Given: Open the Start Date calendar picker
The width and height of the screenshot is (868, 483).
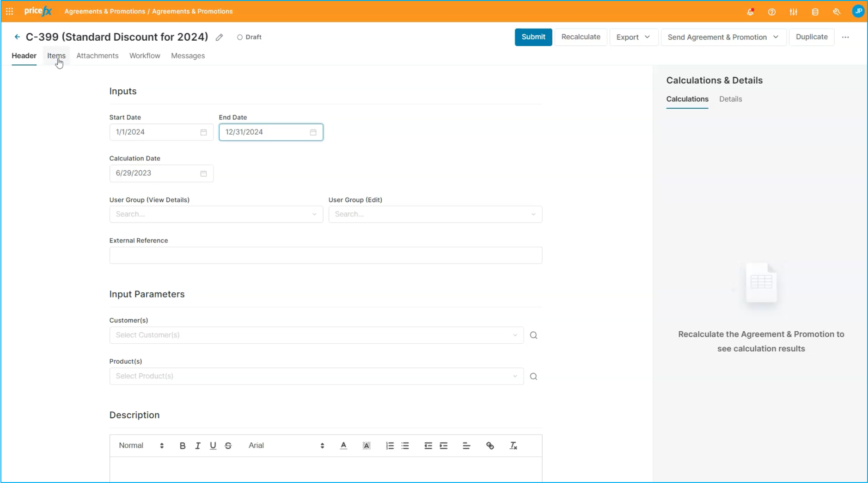Looking at the screenshot, I should (203, 132).
